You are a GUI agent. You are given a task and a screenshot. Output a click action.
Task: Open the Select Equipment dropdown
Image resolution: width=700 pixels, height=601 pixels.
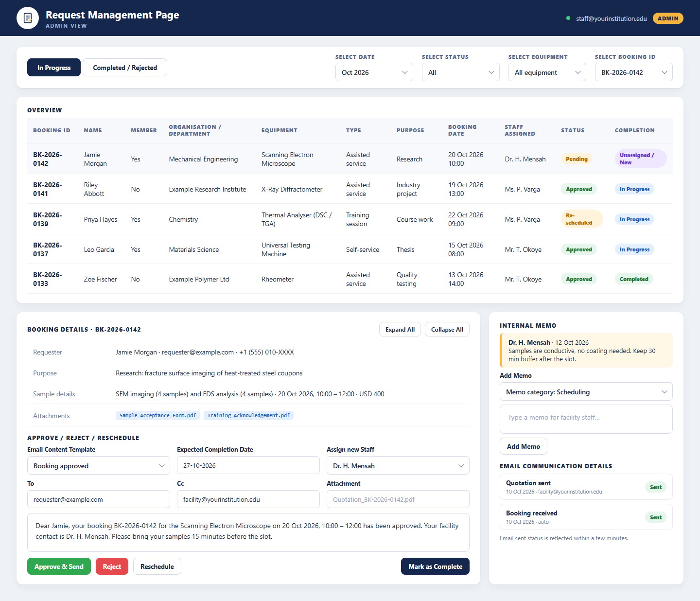tap(547, 72)
